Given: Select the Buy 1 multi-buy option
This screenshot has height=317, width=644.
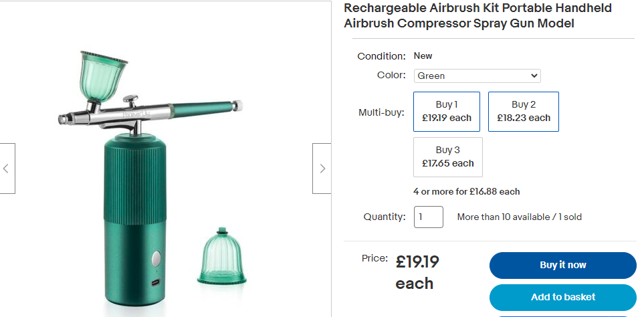Looking at the screenshot, I should (x=447, y=111).
